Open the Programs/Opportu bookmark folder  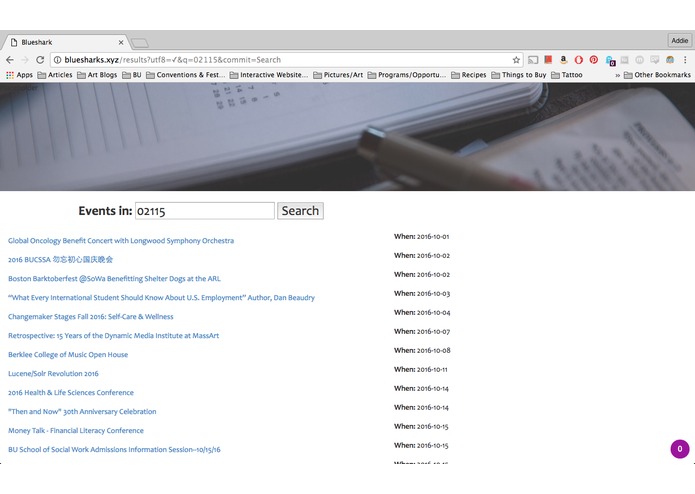tap(406, 75)
